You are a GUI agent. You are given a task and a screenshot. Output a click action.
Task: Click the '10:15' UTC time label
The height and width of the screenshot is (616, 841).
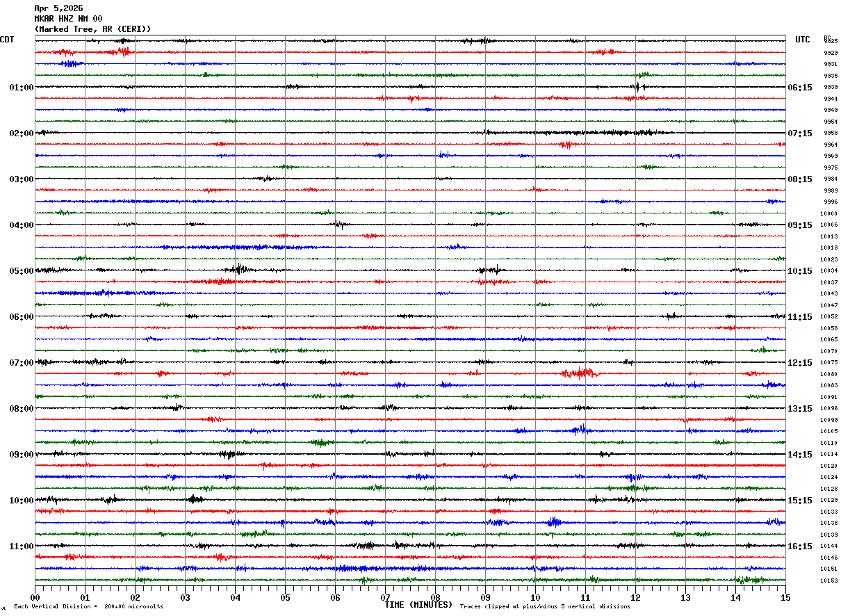[x=800, y=271]
